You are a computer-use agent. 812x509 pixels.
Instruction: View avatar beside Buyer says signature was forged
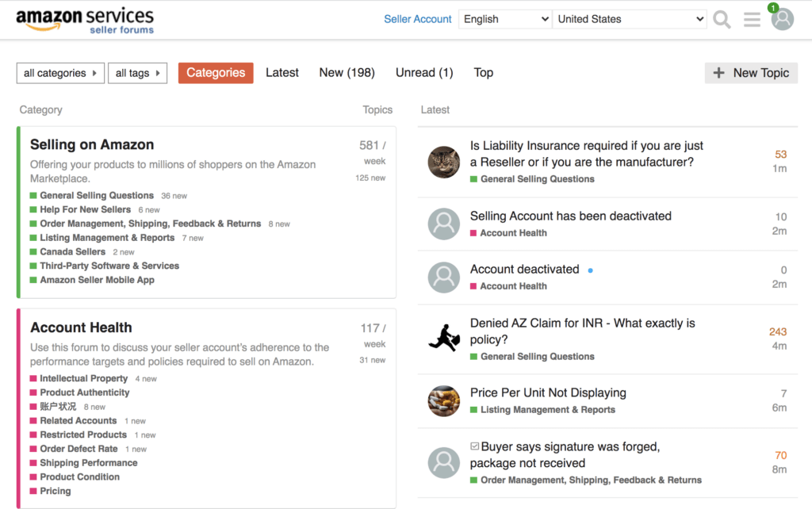click(x=444, y=462)
